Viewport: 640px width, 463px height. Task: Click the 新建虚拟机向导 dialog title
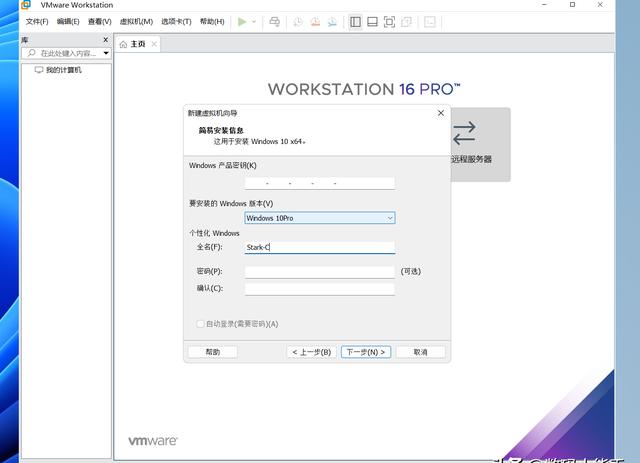212,113
